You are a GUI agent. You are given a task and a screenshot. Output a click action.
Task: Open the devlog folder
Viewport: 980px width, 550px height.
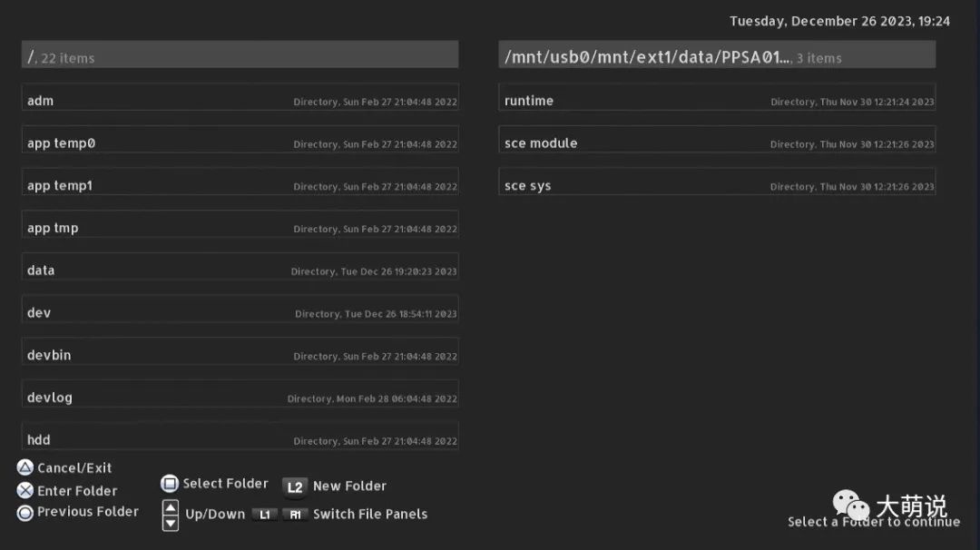coord(240,397)
